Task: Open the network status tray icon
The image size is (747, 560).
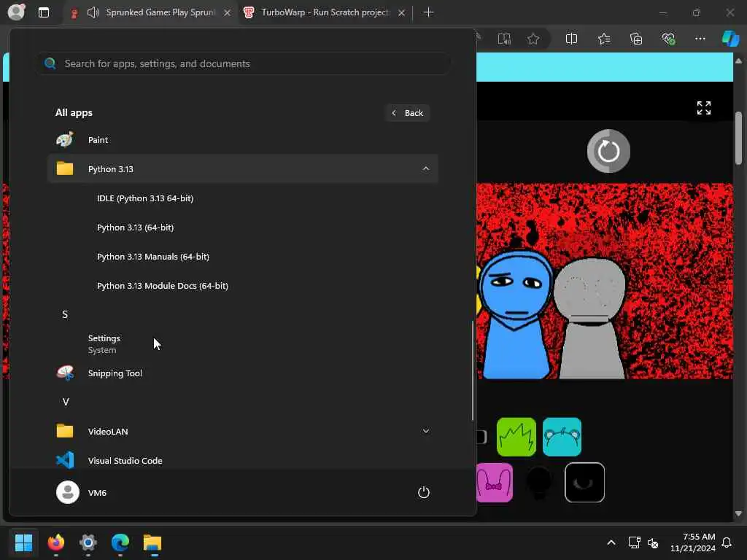Action: (634, 542)
